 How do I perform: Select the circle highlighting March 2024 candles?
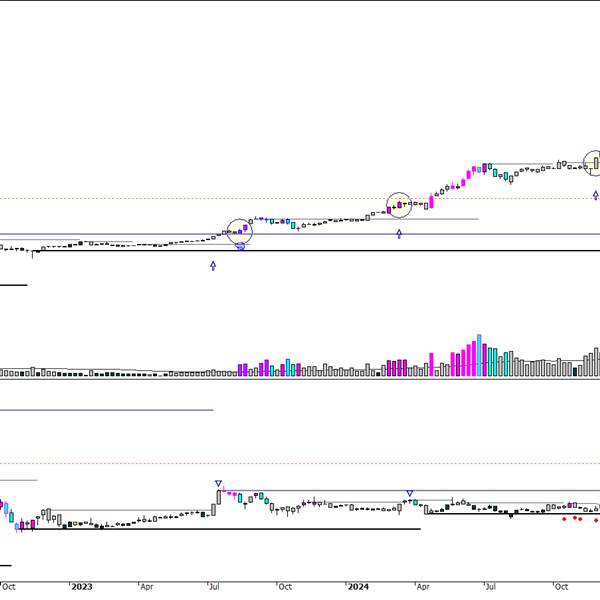click(399, 205)
